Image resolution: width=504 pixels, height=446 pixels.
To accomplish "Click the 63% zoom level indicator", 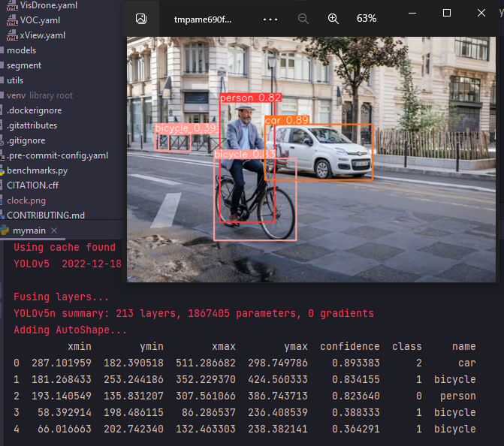I will pyautogui.click(x=367, y=19).
